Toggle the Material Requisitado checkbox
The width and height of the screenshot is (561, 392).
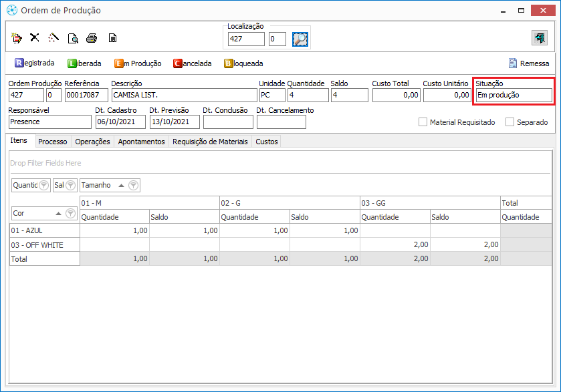tap(423, 122)
